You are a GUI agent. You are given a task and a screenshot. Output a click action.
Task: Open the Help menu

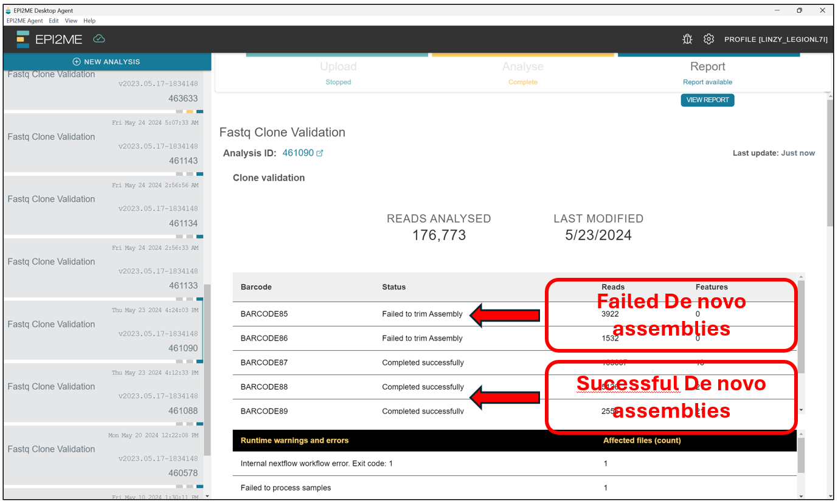tap(89, 21)
